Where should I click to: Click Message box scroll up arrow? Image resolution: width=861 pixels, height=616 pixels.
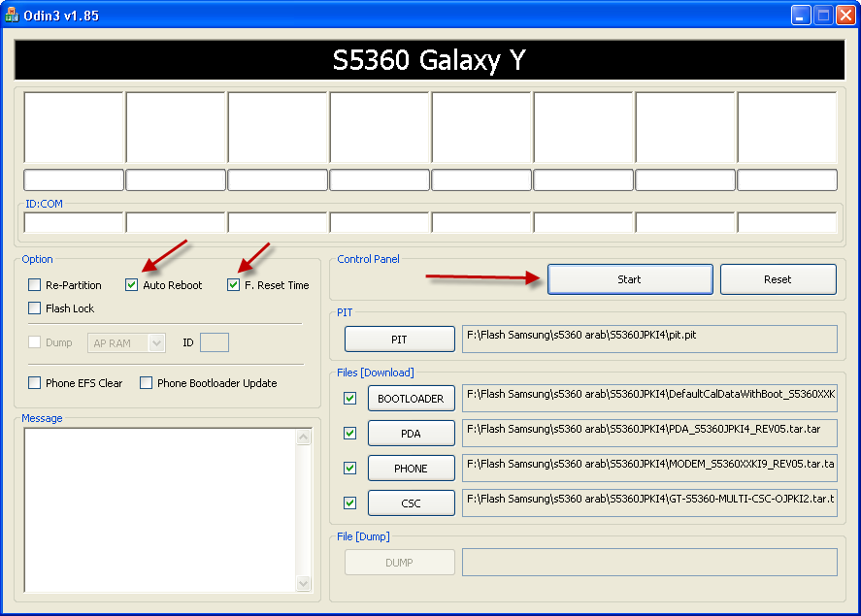[x=304, y=438]
